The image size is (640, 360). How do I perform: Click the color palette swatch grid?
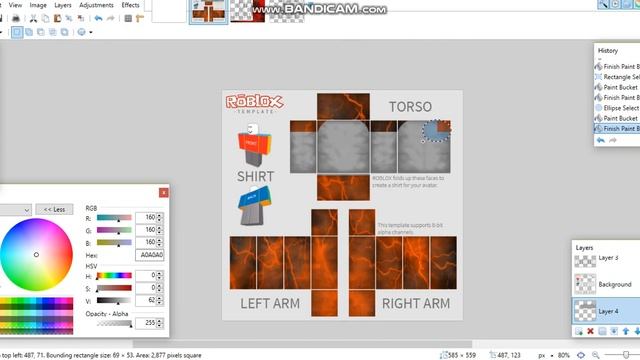[36, 316]
